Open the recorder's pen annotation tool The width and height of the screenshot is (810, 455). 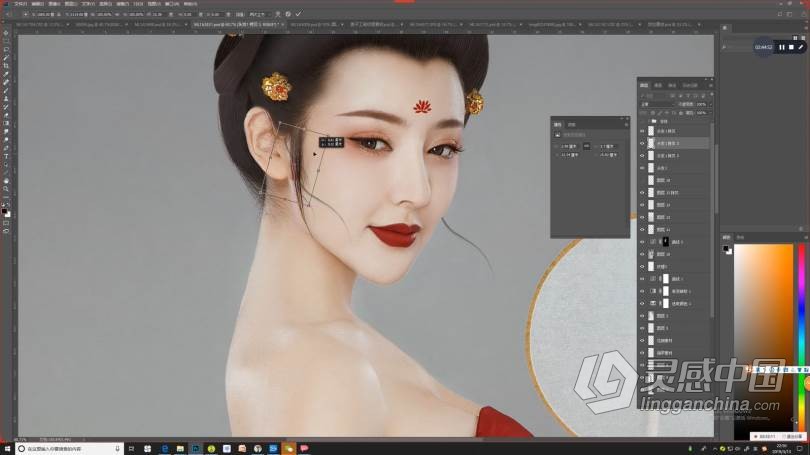click(x=800, y=47)
